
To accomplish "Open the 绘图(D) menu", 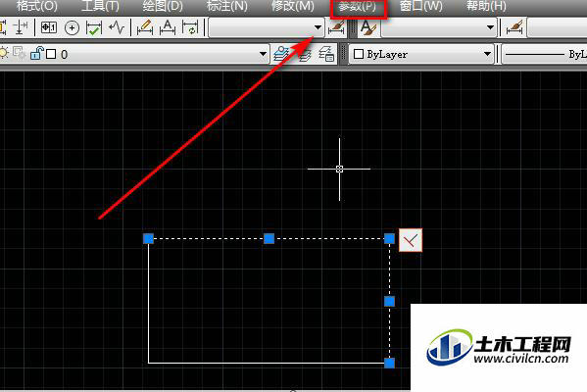I will (x=163, y=6).
